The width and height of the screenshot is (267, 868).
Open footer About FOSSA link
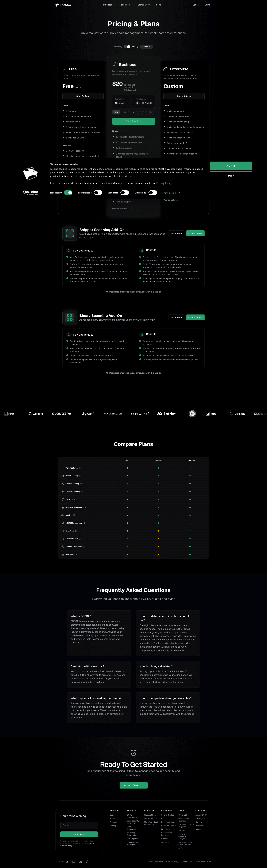[x=201, y=815]
